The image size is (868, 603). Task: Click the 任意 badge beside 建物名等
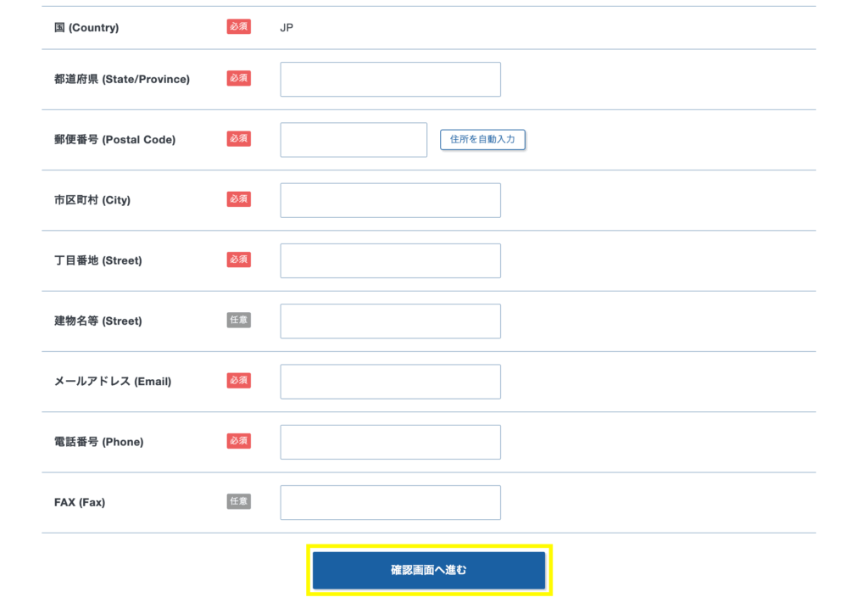(238, 321)
